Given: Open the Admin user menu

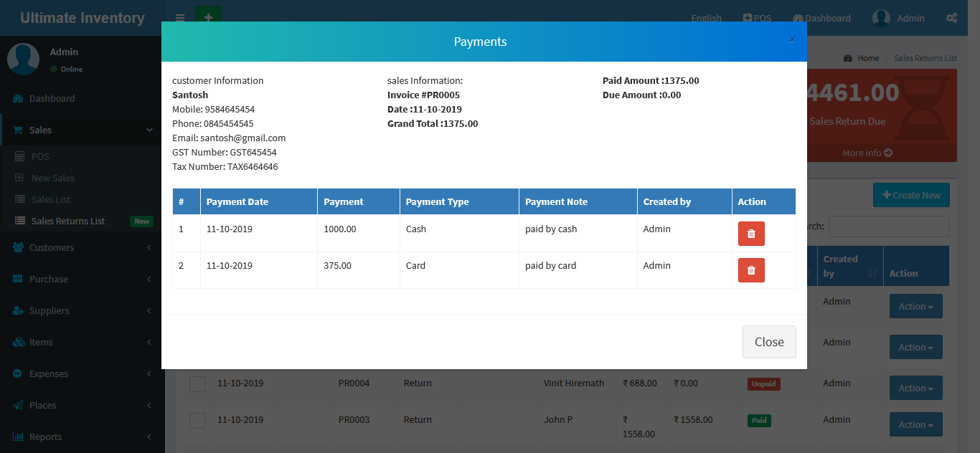Looking at the screenshot, I should click(x=898, y=18).
